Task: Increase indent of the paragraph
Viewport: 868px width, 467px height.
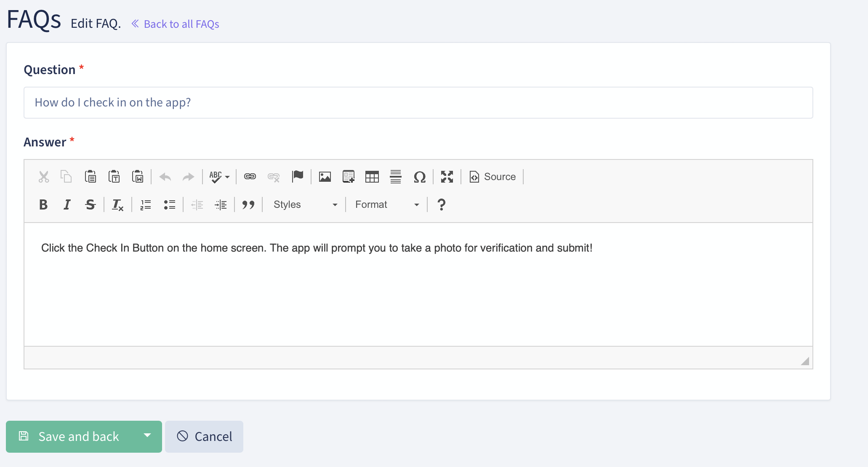Action: pos(221,204)
